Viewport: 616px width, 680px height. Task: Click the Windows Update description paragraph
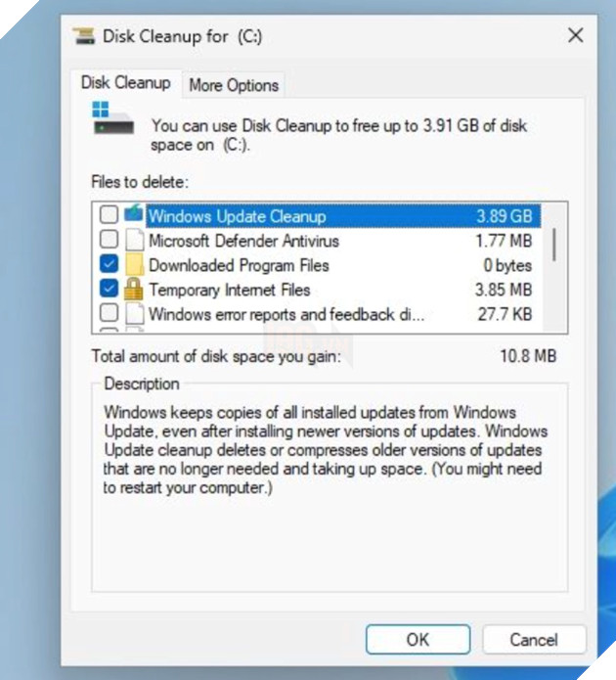326,450
